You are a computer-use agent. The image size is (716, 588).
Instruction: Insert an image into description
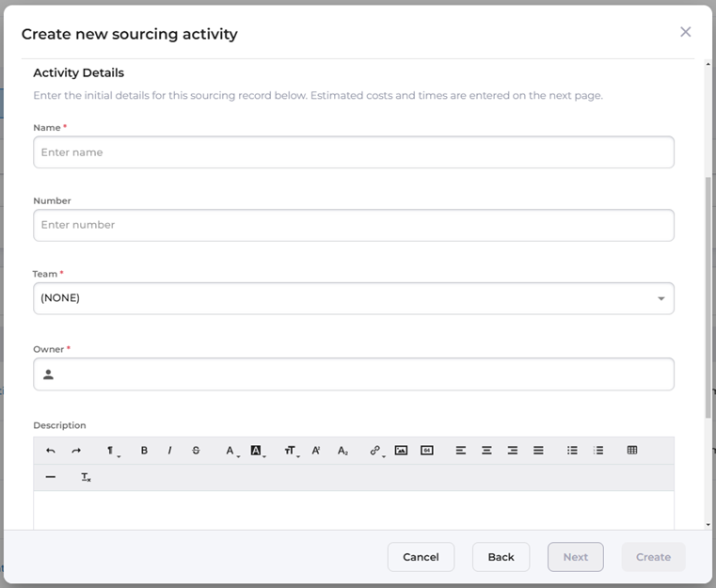click(401, 451)
